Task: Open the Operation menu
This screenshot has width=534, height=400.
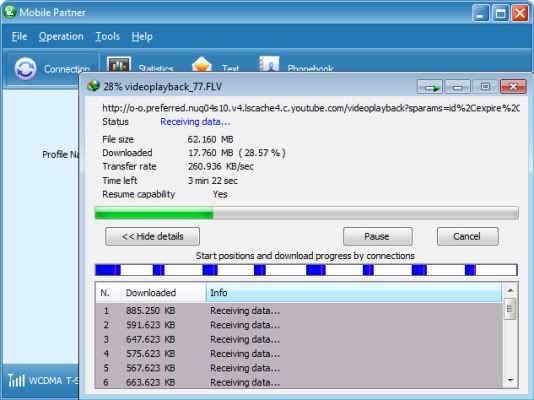Action: [x=61, y=36]
